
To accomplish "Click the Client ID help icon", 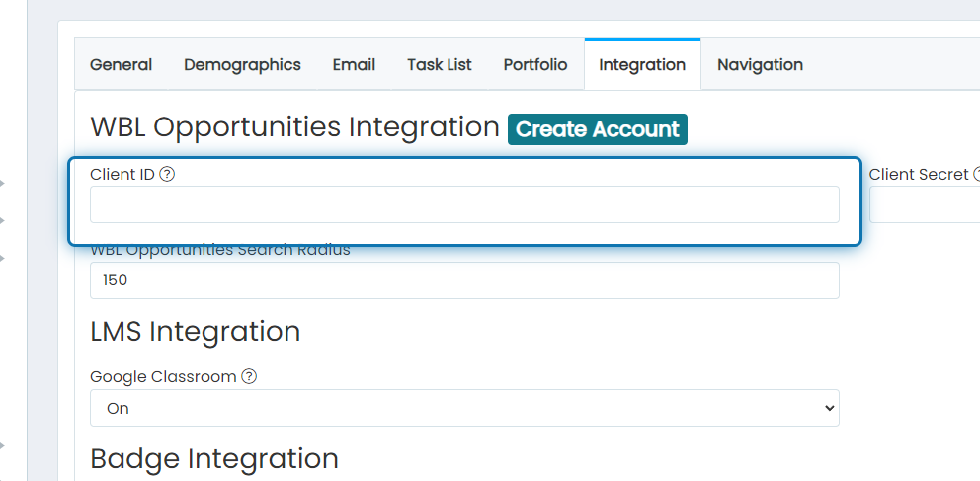I will 167,174.
